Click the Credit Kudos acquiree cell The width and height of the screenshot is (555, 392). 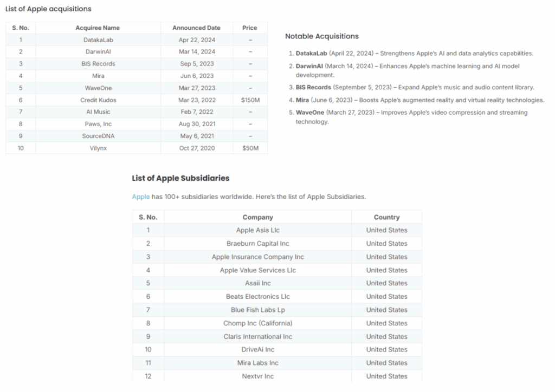coord(98,100)
